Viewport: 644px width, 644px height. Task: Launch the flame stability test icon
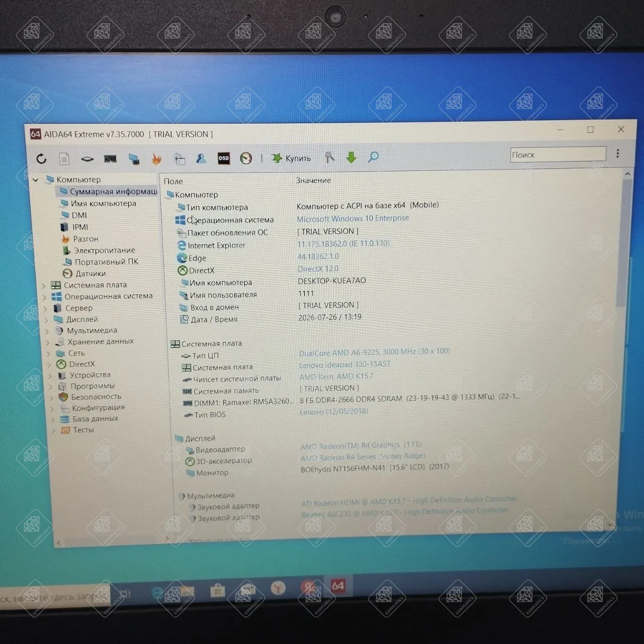(156, 159)
